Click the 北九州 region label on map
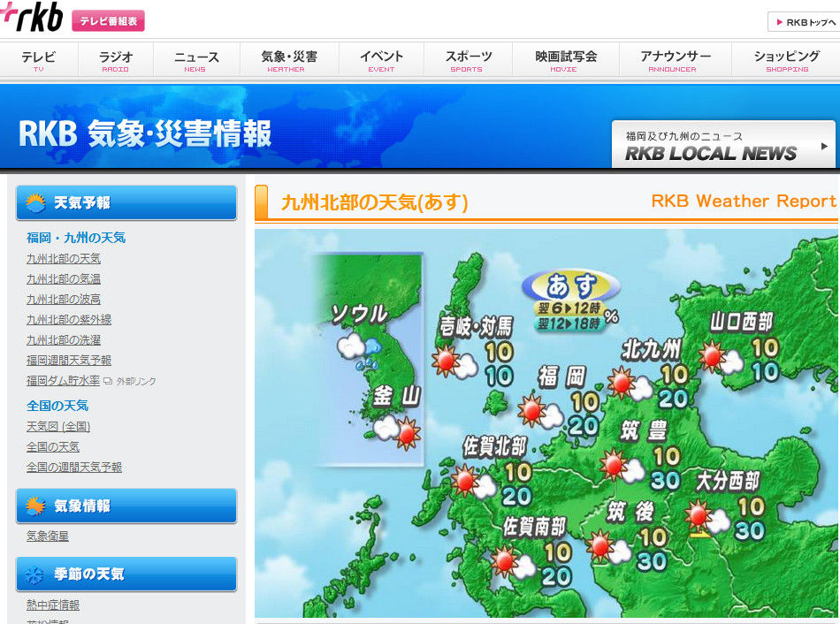This screenshot has height=624, width=840. [652, 350]
